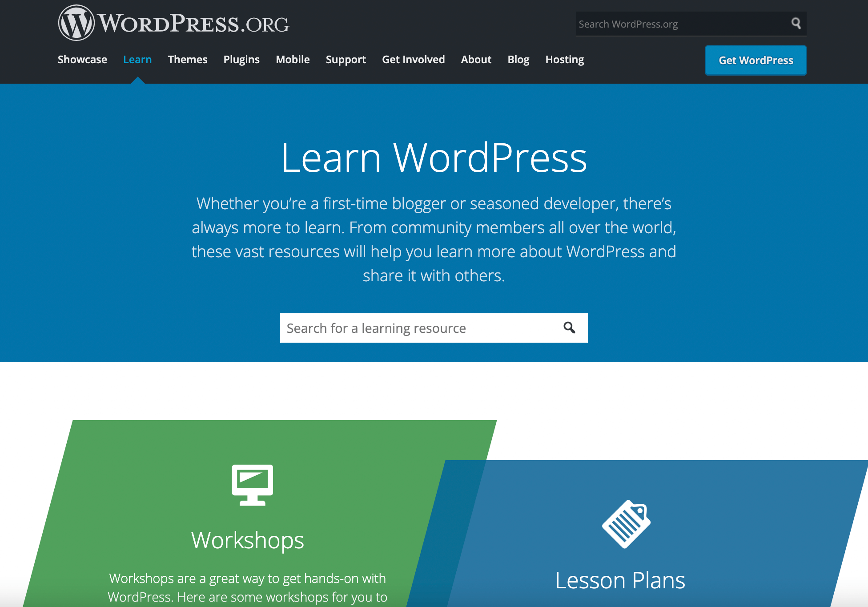Click the Learn navigation menu item
The height and width of the screenshot is (607, 868).
click(x=137, y=59)
